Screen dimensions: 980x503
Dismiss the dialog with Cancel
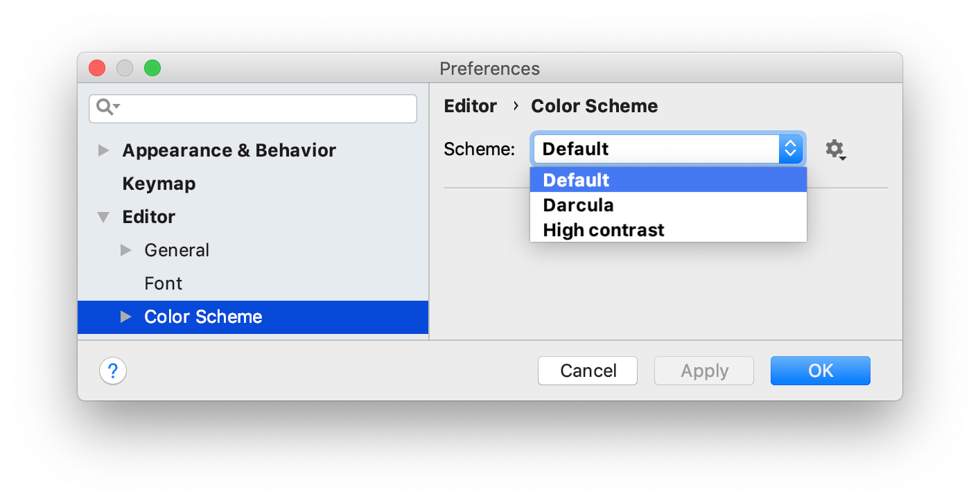tap(587, 371)
